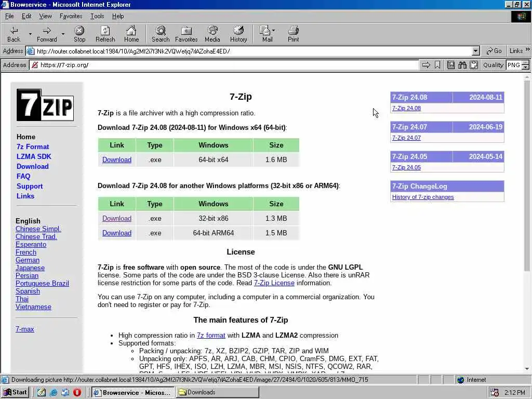
Task: Open the Media toolbar button
Action: (x=212, y=34)
